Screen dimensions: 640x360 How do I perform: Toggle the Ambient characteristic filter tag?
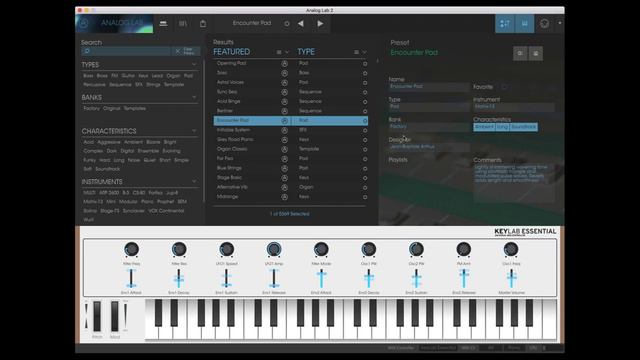tap(133, 142)
